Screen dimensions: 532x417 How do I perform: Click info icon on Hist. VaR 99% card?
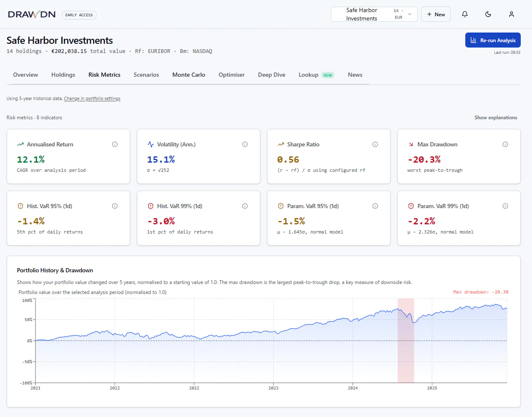pyautogui.click(x=245, y=206)
